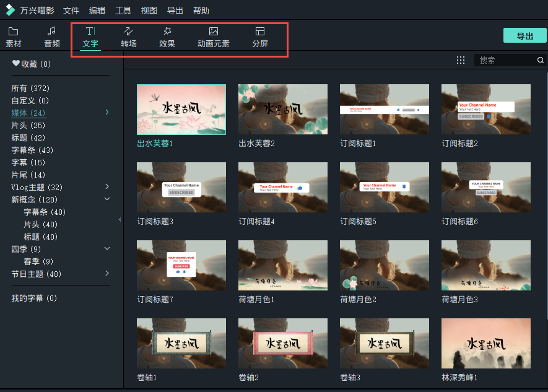Toggle the 收藏 favorites heart icon
Image resolution: width=548 pixels, height=392 pixels.
(x=15, y=63)
